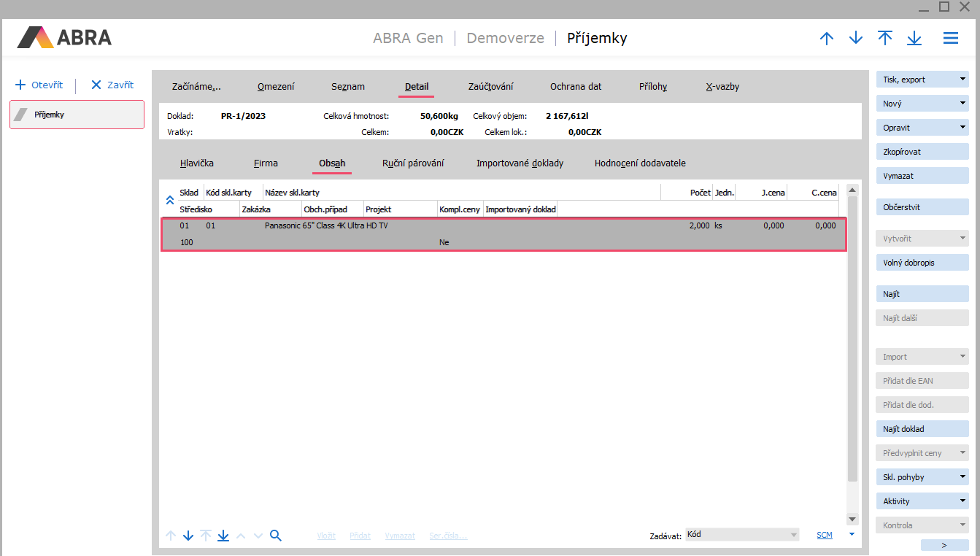
Task: Open the Ochrana dat tab
Action: pos(576,86)
